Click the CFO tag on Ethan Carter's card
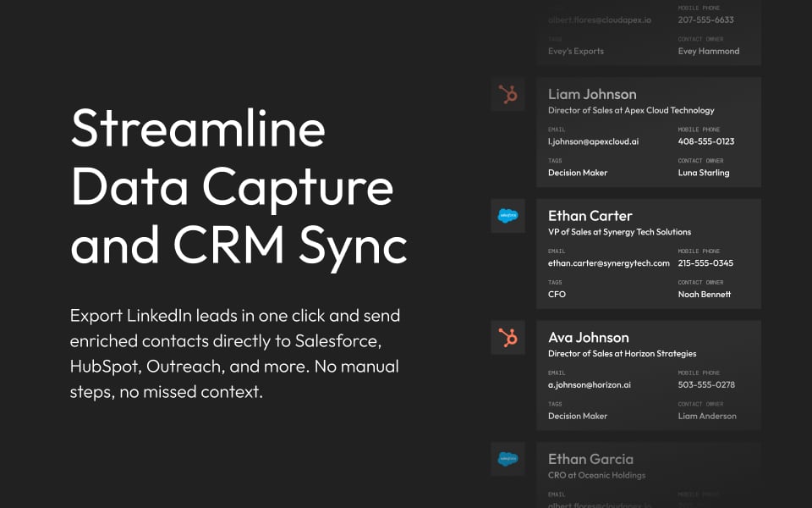Viewport: 812px width, 508px height. 557,295
